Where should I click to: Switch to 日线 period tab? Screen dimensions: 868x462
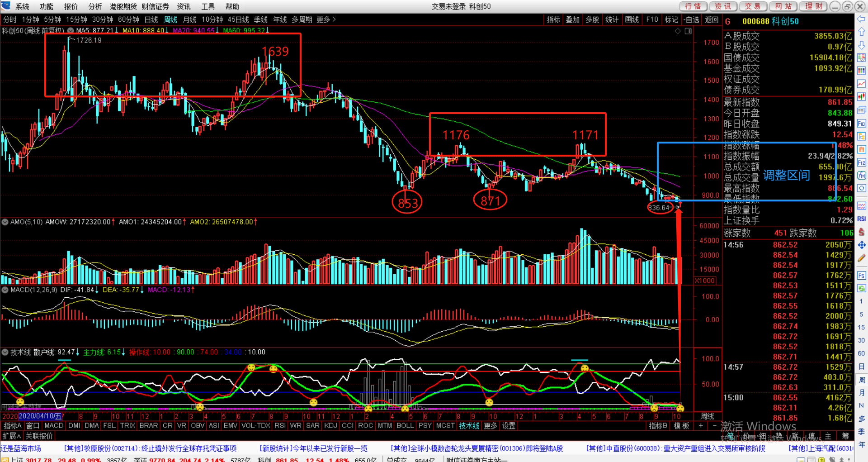click(x=151, y=19)
